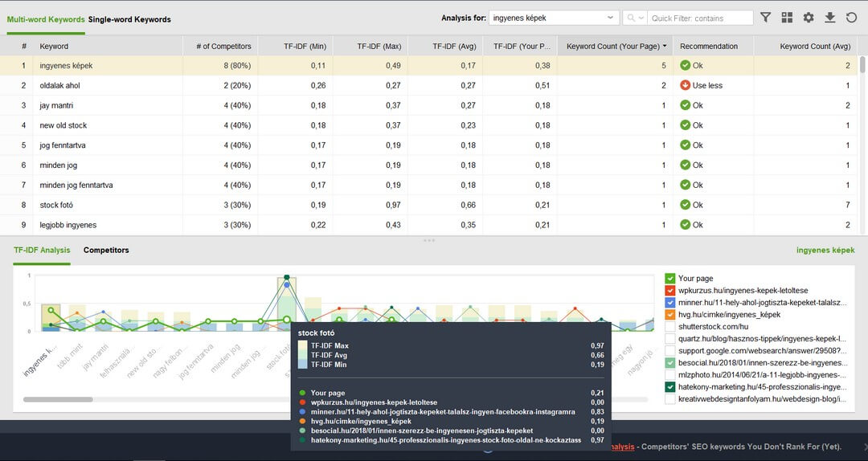Switch to Single-word Keywords tab
The image size is (868, 461).
tap(129, 19)
